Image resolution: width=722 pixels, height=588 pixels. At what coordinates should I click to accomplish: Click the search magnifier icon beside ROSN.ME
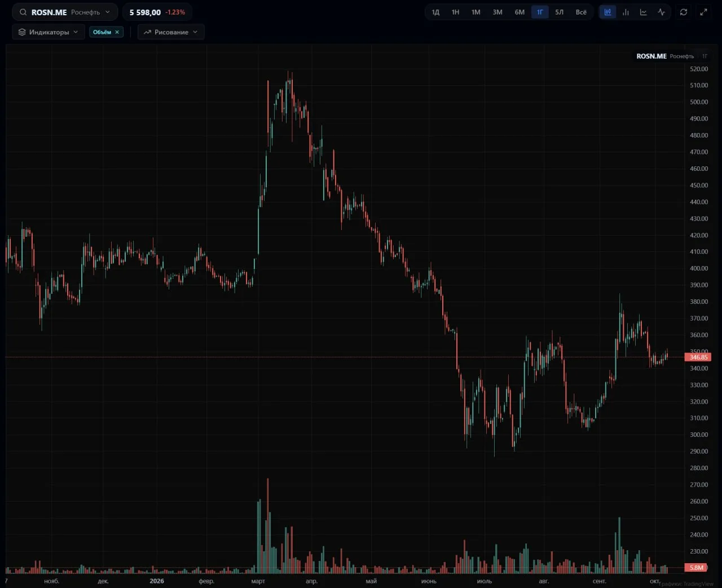click(23, 12)
